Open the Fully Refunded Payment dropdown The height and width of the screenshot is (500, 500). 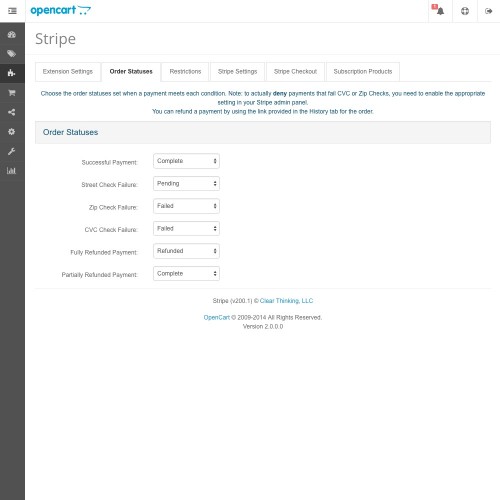pyautogui.click(x=186, y=251)
